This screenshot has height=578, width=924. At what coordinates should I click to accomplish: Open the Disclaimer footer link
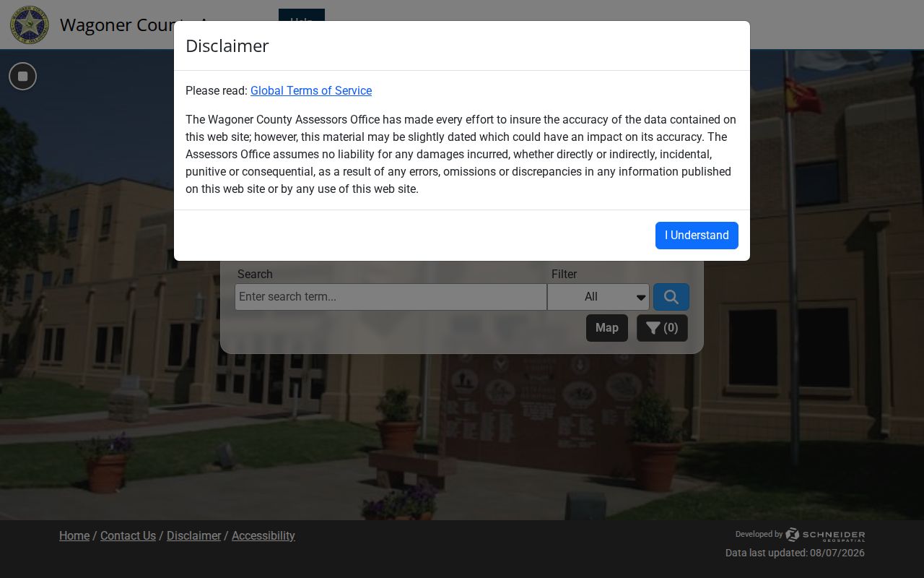[193, 536]
